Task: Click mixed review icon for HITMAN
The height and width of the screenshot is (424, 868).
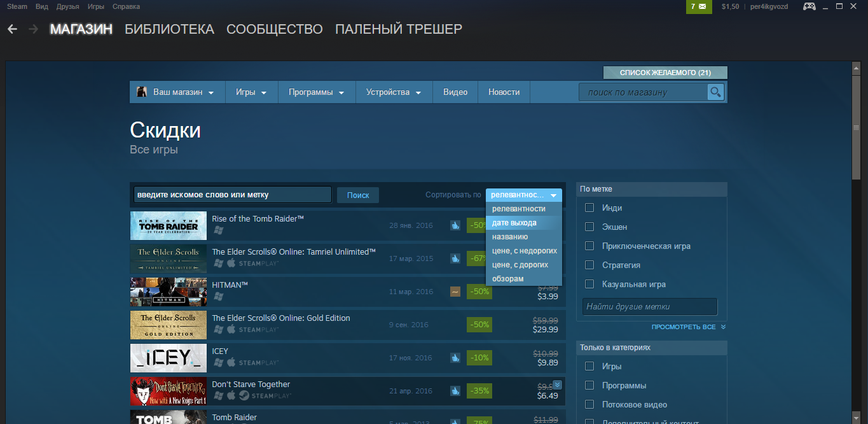Action: (x=455, y=292)
